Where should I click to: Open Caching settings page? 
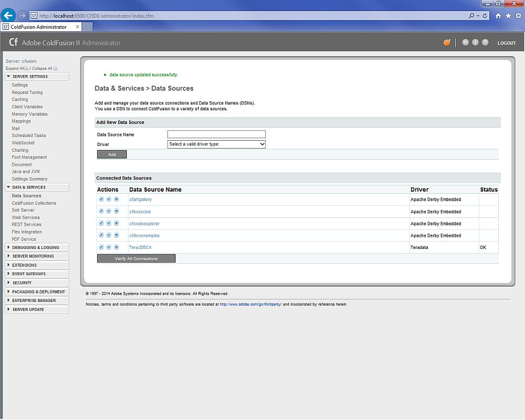coord(20,99)
